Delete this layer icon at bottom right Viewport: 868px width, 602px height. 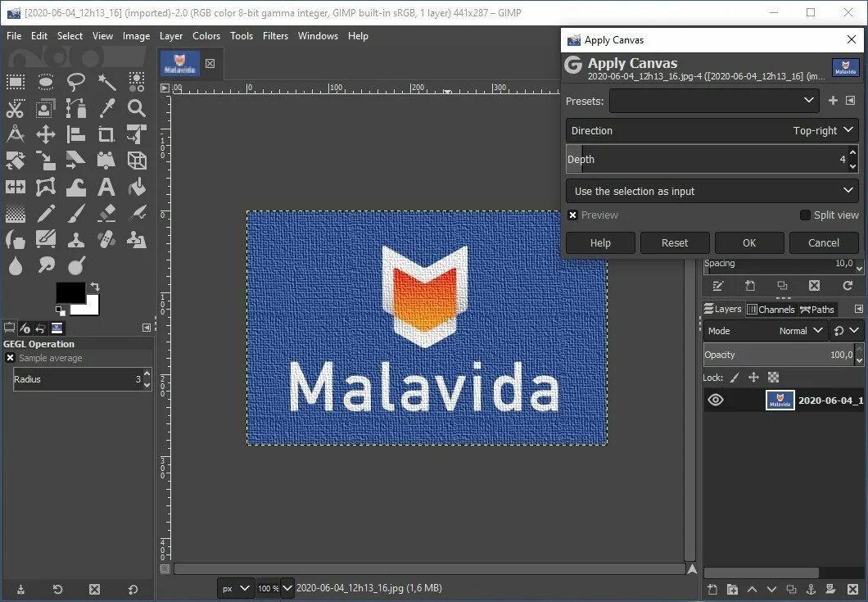pyautogui.click(x=852, y=589)
